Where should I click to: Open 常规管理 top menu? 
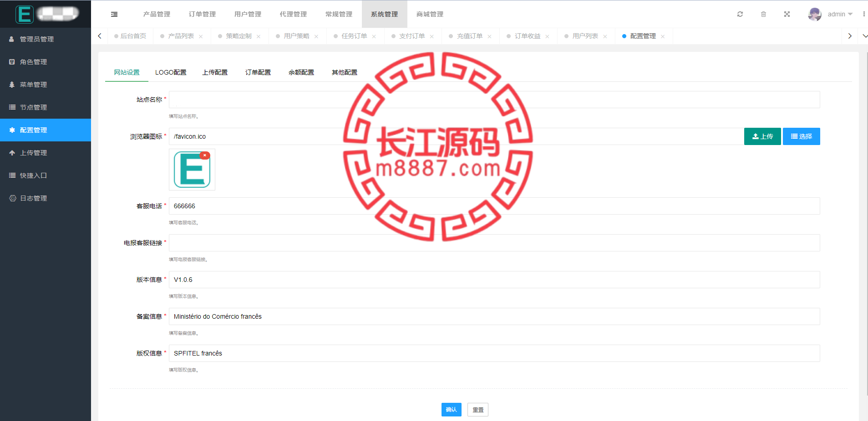click(x=339, y=14)
